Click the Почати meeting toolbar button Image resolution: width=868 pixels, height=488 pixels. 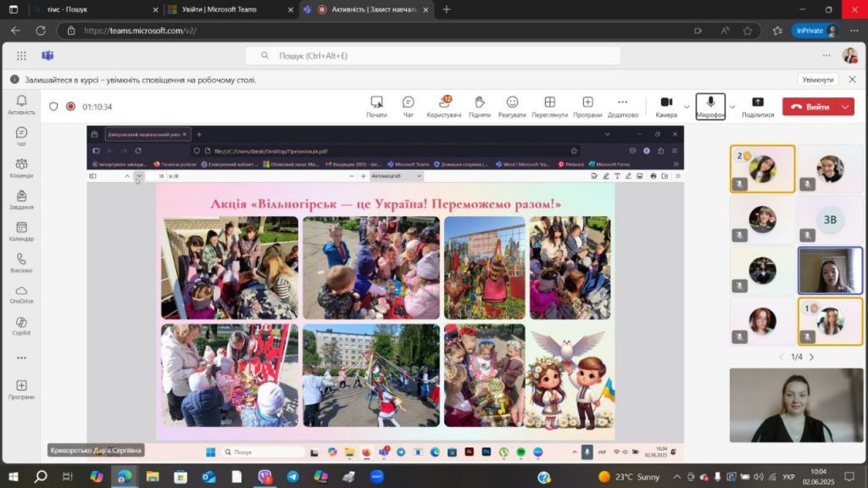click(x=376, y=106)
